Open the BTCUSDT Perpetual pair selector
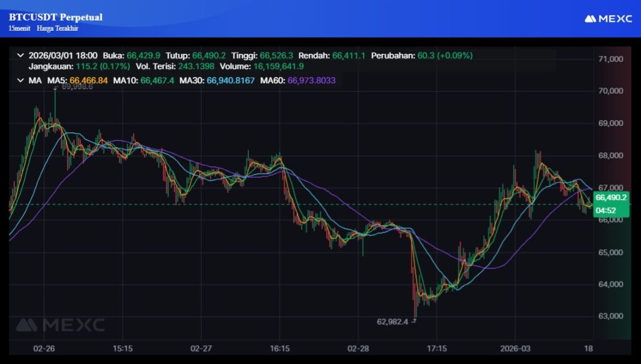This screenshot has height=364, width=641. (x=56, y=17)
